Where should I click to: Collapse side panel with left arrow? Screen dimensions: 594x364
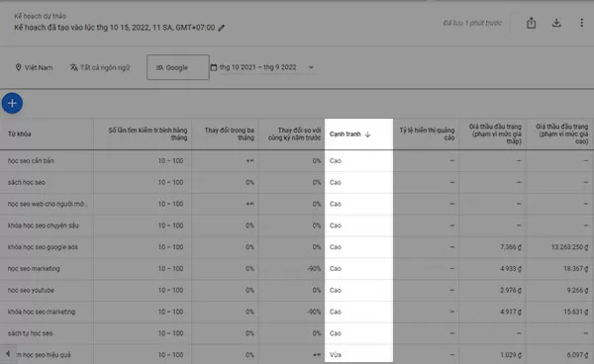(8, 354)
